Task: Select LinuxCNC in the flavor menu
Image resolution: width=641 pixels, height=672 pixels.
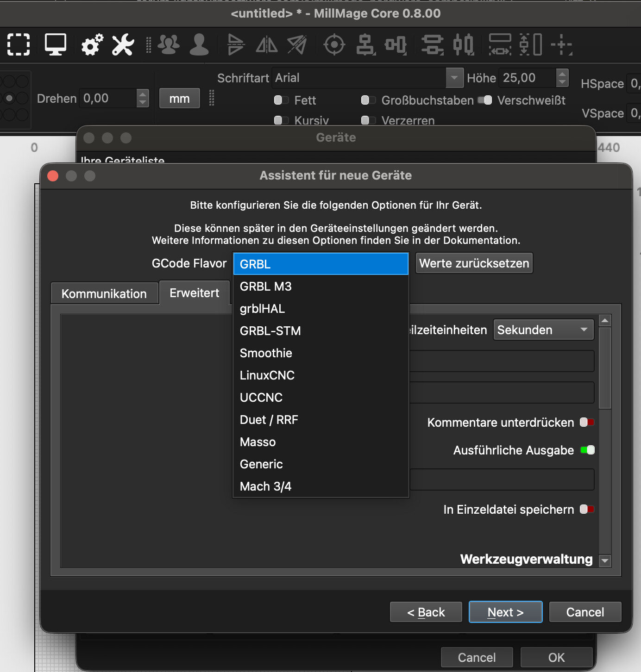Action: 267,375
